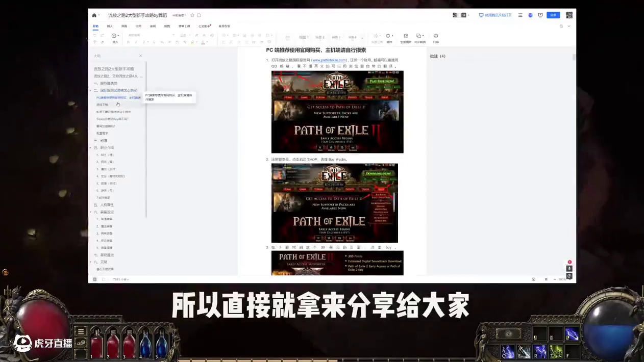
Task: Click the blue 分享 share button
Action: click(553, 15)
